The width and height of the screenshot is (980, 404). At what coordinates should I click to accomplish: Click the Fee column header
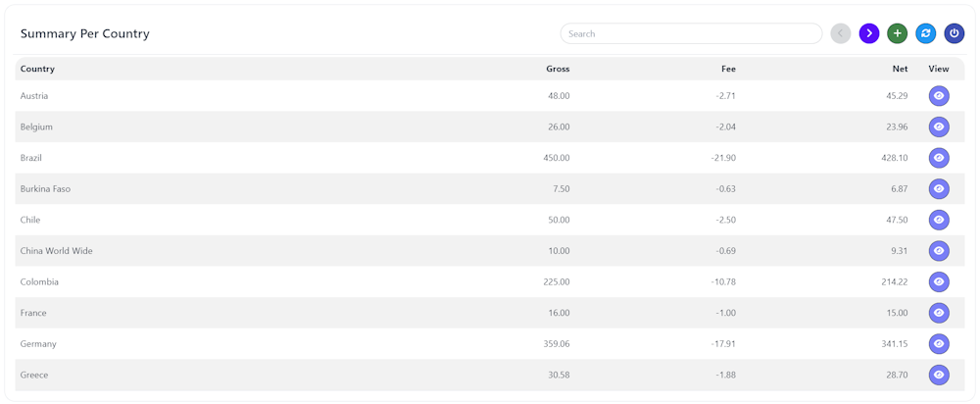coord(727,69)
